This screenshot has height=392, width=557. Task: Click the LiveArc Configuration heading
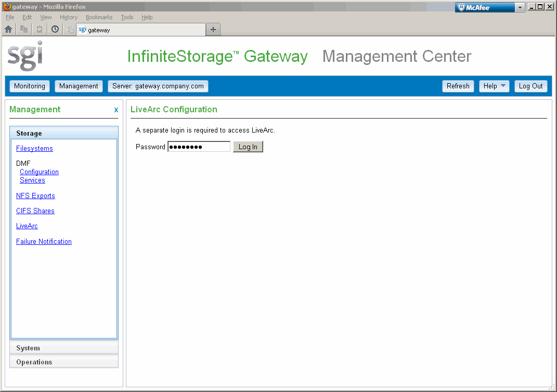(x=174, y=109)
